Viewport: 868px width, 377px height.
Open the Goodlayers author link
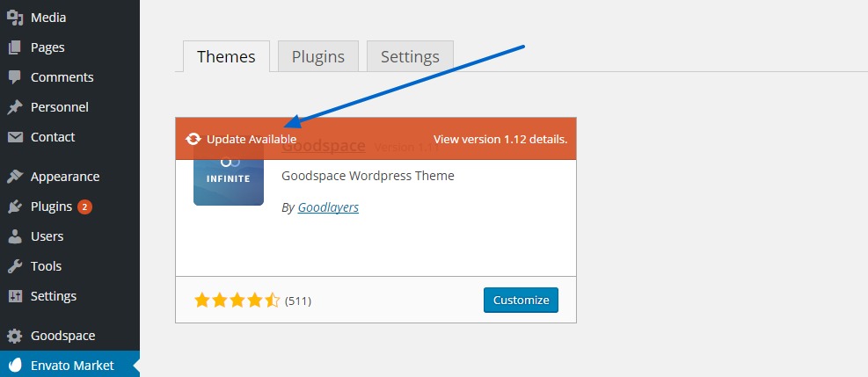pyautogui.click(x=328, y=207)
